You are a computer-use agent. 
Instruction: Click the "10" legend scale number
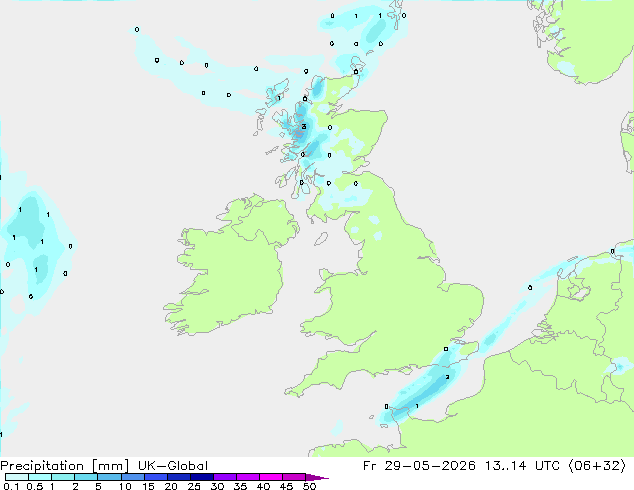125,486
